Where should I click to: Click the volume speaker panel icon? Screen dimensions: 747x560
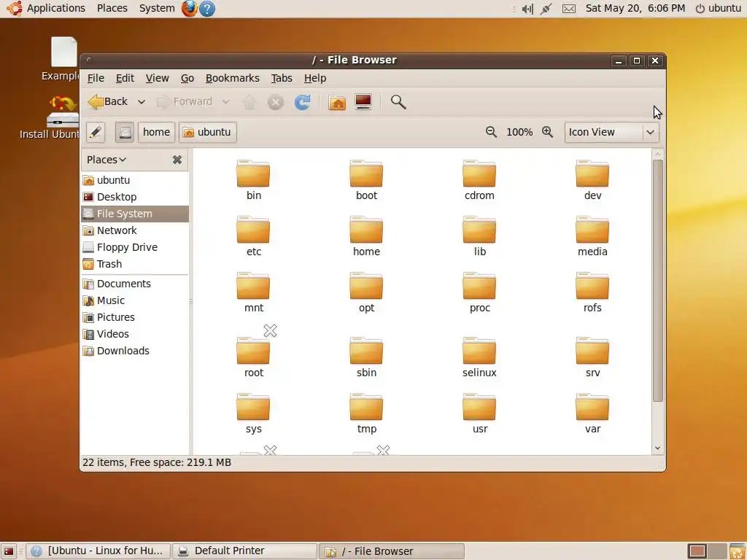click(x=527, y=9)
